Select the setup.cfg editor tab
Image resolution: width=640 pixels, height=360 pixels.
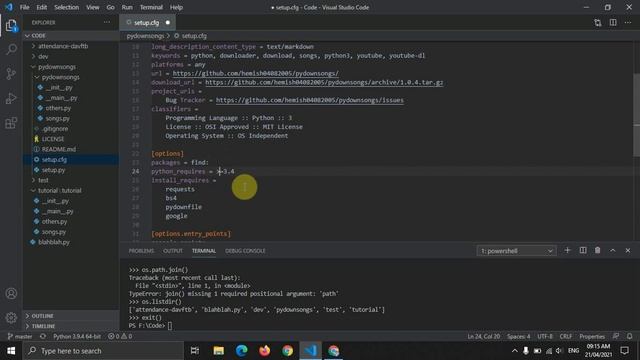[148, 22]
